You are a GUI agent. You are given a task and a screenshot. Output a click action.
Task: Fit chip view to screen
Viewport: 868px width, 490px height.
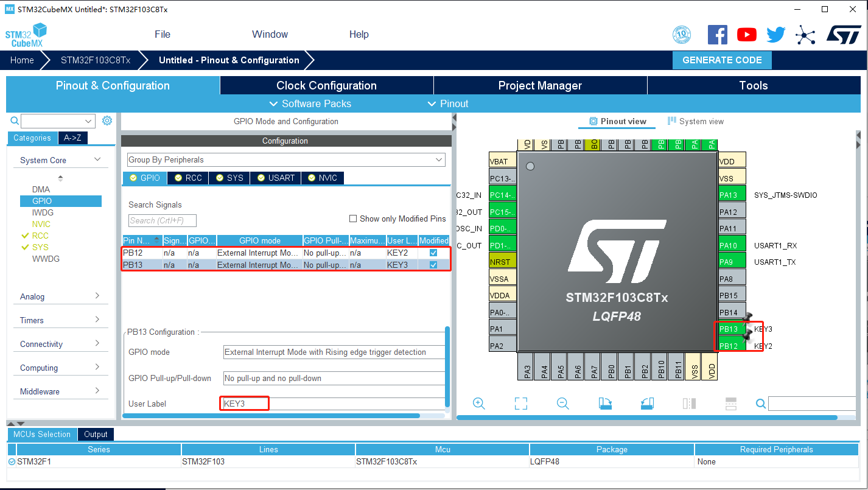click(x=520, y=404)
